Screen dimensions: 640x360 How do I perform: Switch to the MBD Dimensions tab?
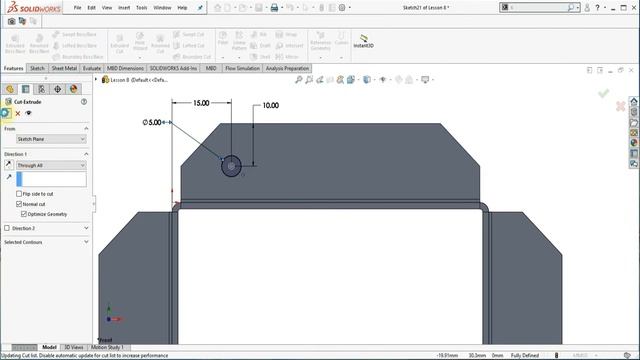coord(125,68)
